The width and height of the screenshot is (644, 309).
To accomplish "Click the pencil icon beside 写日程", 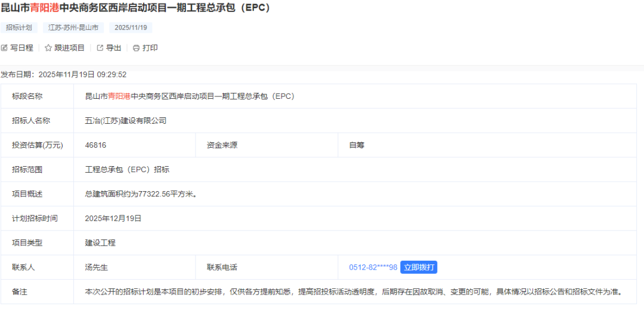I will pos(4,48).
